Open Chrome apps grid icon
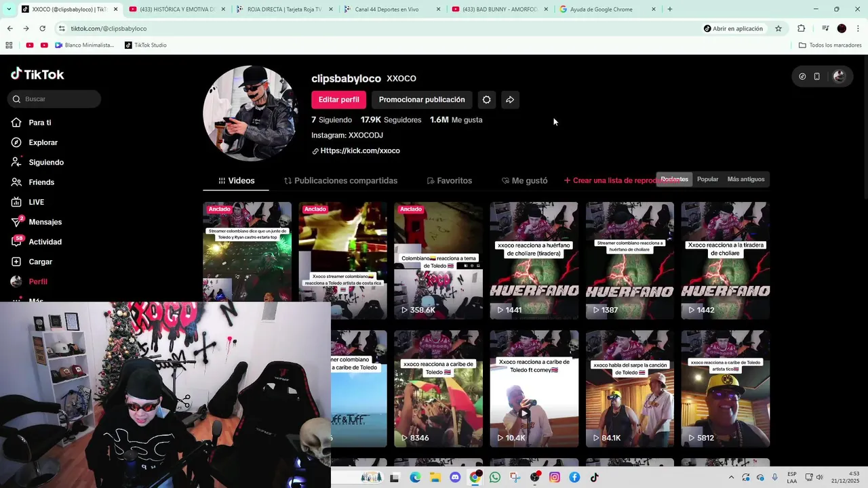Image resolution: width=868 pixels, height=488 pixels. click(9, 45)
